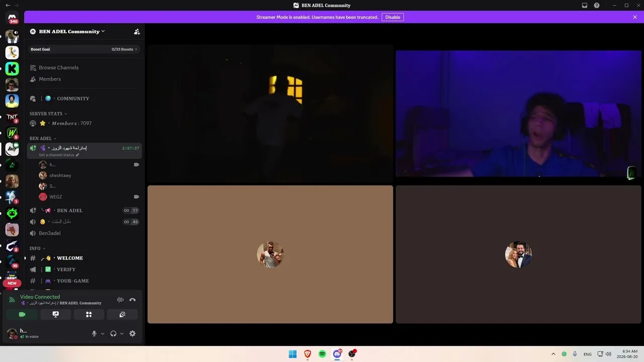Open headphone output options dropdown

(122, 333)
